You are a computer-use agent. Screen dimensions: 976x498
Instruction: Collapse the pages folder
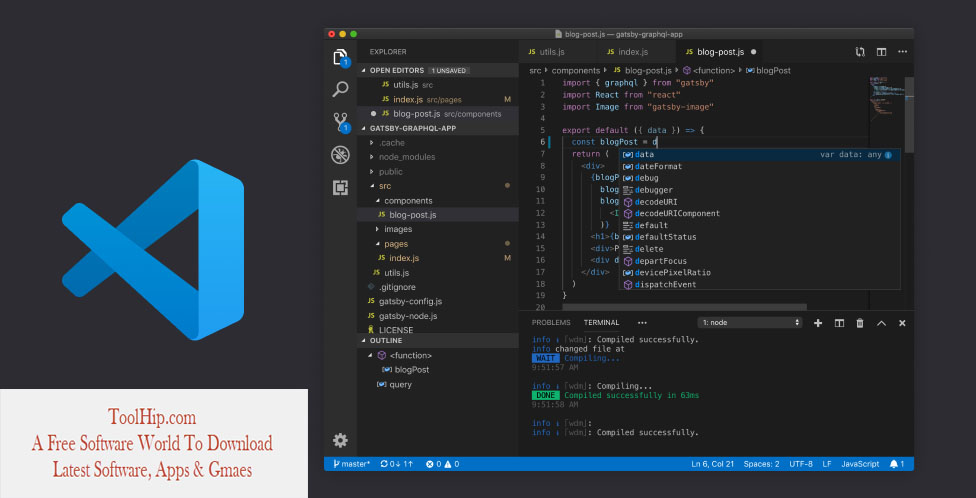click(377, 243)
